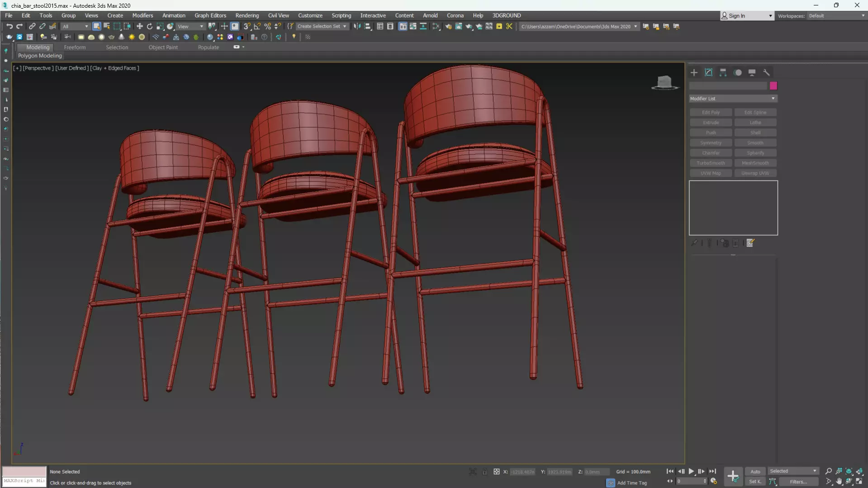This screenshot has width=868, height=488.
Task: Click the Edit Poly modifier button
Action: pyautogui.click(x=711, y=112)
